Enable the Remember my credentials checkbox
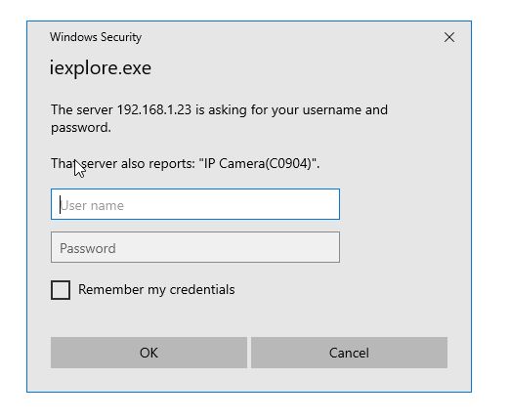This screenshot has width=510, height=420. pos(61,290)
